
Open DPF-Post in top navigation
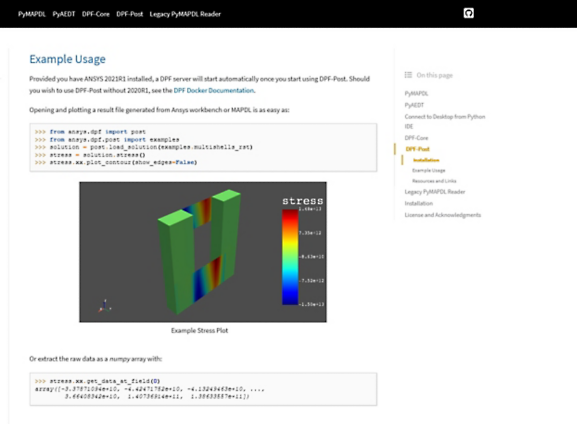point(130,14)
